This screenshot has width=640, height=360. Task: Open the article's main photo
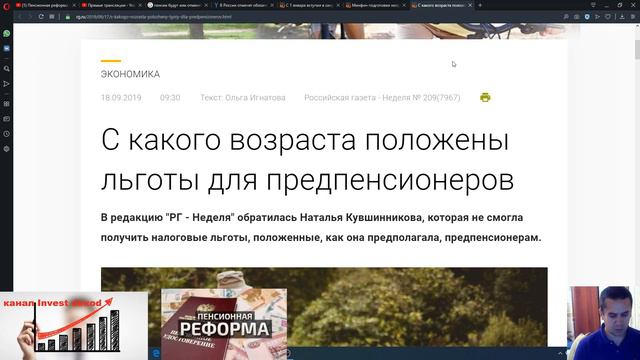click(x=324, y=307)
